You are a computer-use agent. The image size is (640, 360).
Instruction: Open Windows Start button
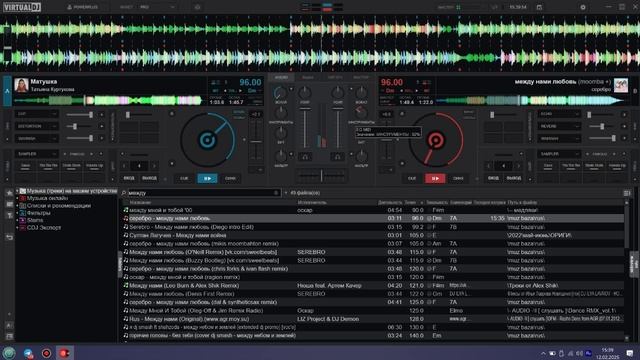[9, 353]
